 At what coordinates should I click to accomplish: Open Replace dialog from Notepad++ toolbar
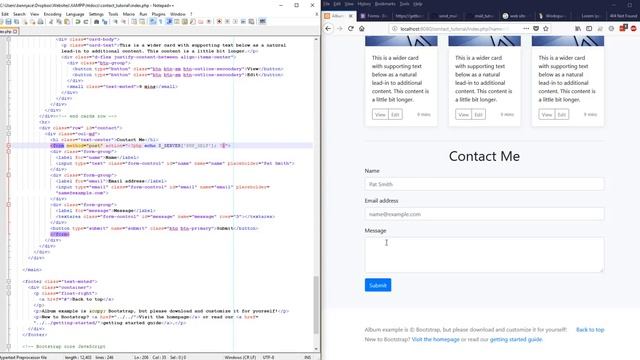(104, 21)
